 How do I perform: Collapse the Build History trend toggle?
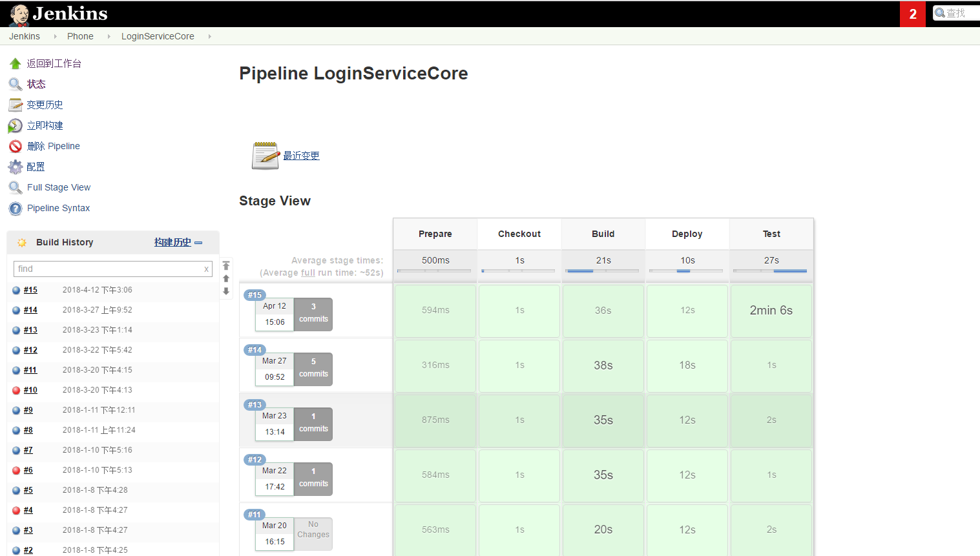click(x=198, y=243)
